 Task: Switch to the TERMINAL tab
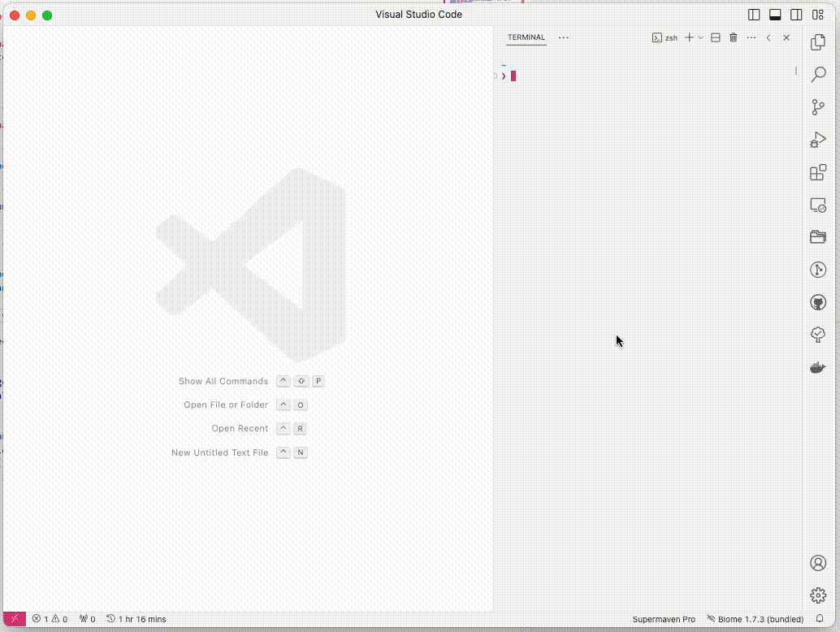tap(526, 37)
